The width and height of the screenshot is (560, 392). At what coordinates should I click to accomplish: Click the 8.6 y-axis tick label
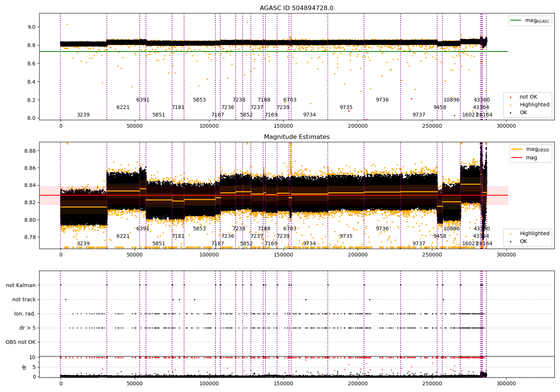point(31,64)
